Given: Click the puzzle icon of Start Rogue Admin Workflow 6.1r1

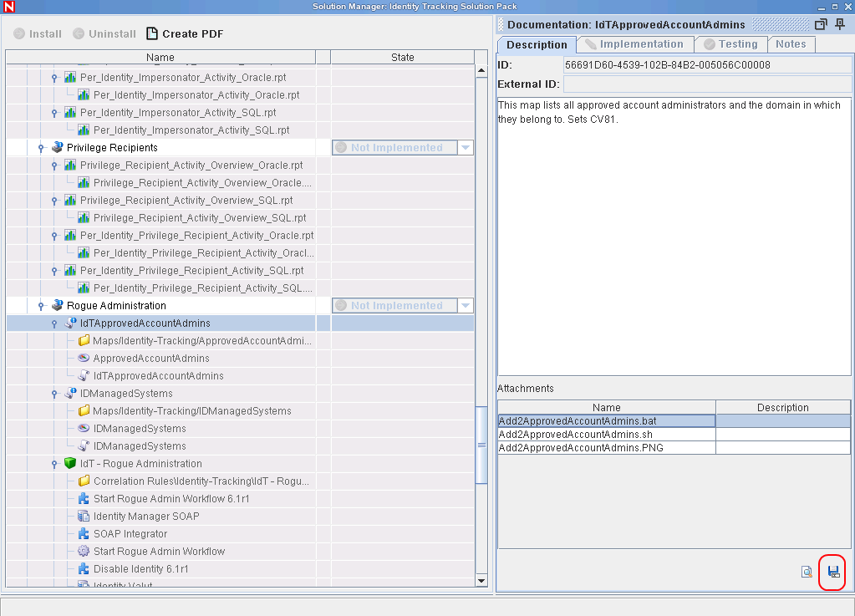Looking at the screenshot, I should [84, 499].
